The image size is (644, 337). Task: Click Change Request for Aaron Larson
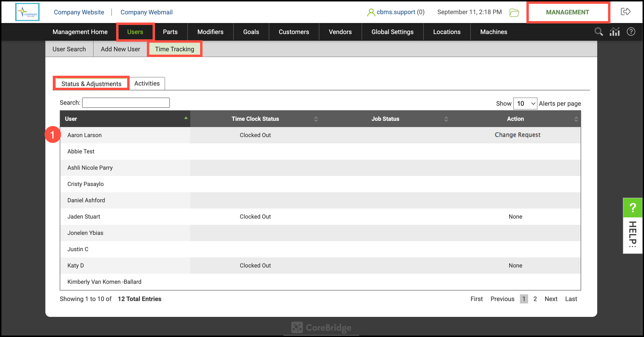pyautogui.click(x=517, y=135)
